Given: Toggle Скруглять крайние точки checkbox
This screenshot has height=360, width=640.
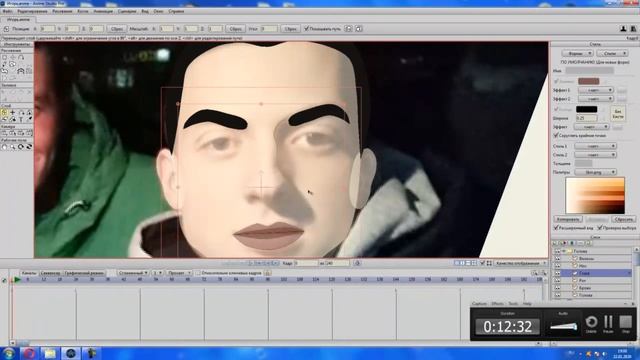Looking at the screenshot, I should click(556, 135).
